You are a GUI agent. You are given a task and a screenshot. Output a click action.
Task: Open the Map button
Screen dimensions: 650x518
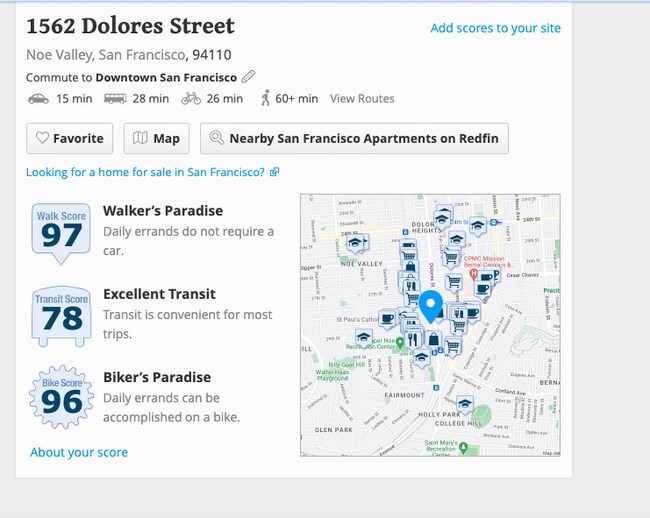click(157, 138)
